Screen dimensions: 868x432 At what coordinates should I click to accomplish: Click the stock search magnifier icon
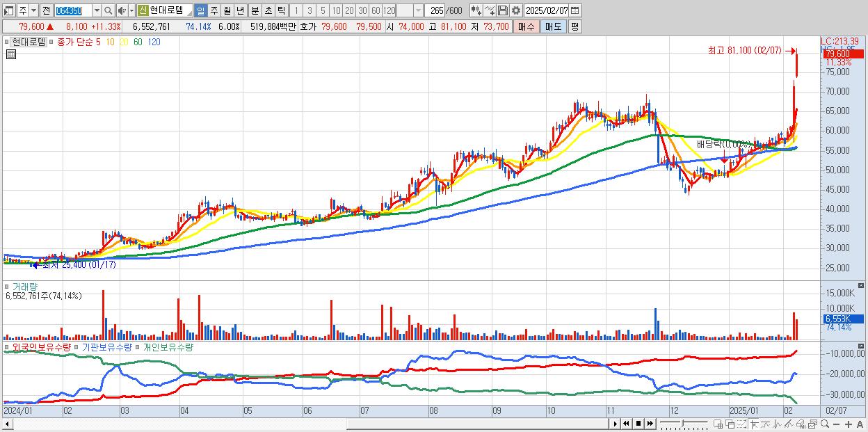coord(108,10)
